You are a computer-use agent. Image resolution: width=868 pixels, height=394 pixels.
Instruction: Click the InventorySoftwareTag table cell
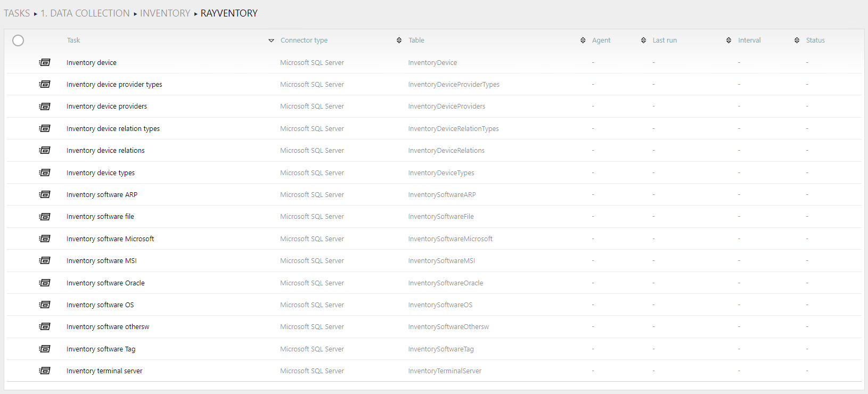coord(441,349)
